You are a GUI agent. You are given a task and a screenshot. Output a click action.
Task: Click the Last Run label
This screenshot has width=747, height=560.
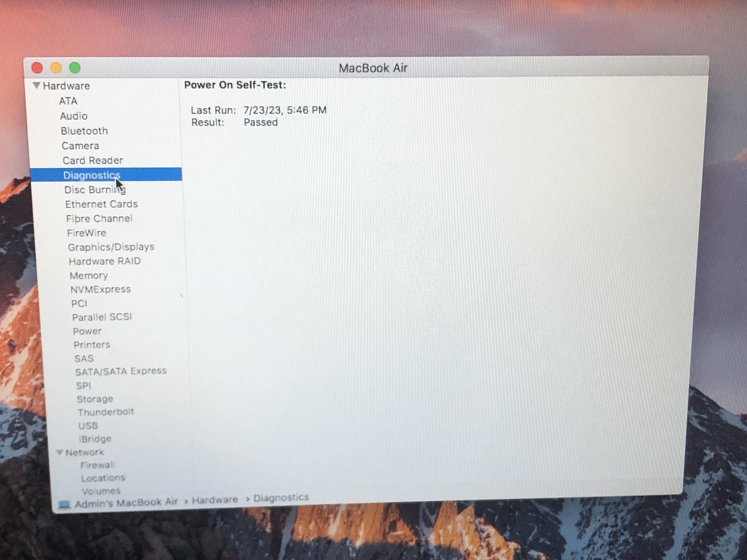coord(213,110)
